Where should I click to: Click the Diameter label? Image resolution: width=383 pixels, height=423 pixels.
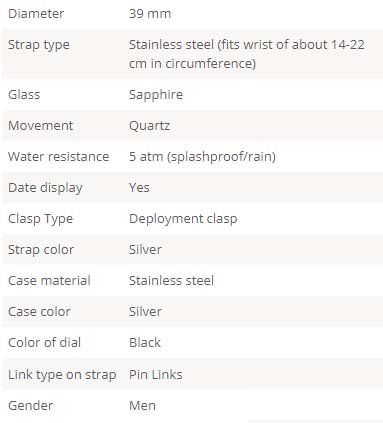pyautogui.click(x=36, y=14)
